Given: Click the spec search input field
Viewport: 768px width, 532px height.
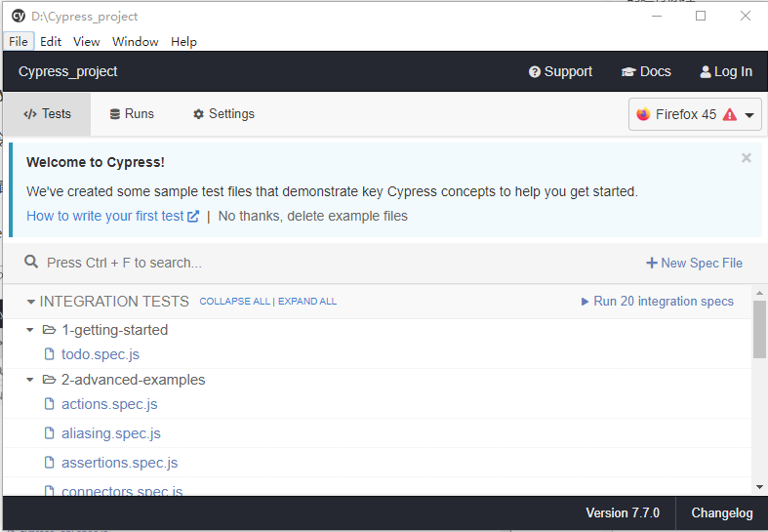Looking at the screenshot, I should tap(293, 263).
